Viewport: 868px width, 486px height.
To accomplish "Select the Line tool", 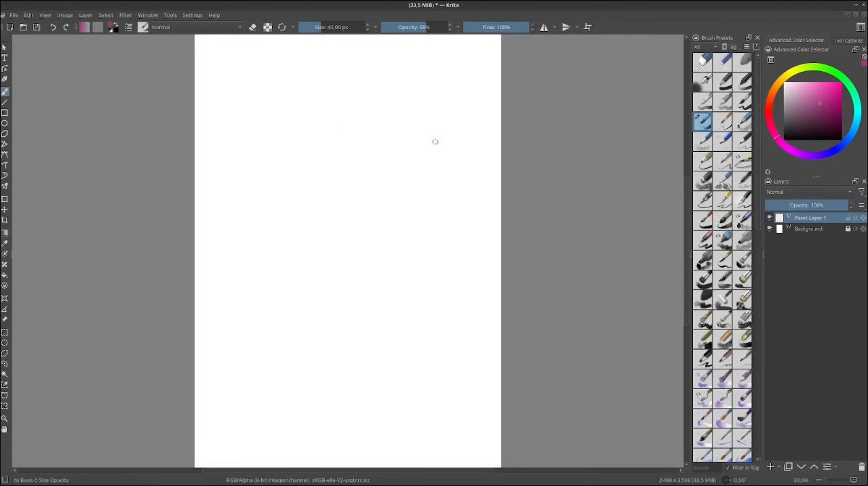I will [5, 102].
